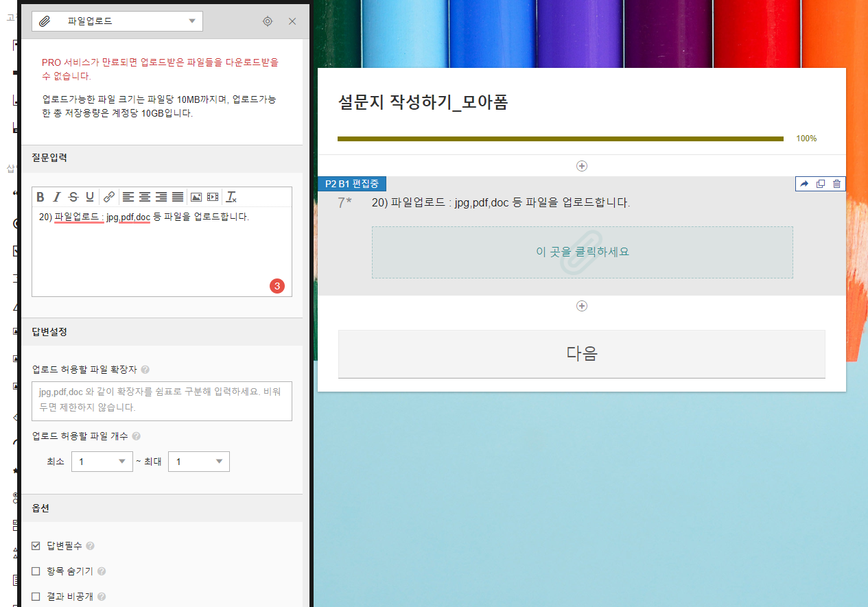This screenshot has height=607, width=868.
Task: Click the 이 곳을 클릭하세요 upload area
Action: pos(583,252)
